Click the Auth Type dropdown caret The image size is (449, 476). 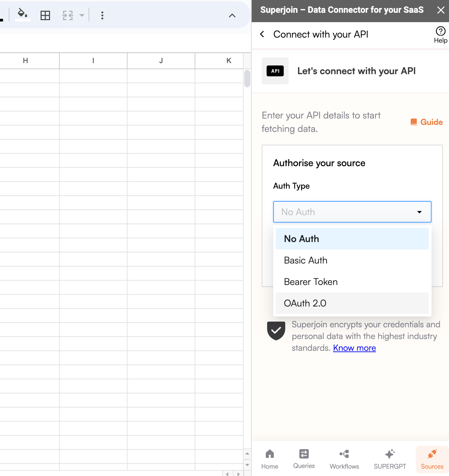pos(419,212)
